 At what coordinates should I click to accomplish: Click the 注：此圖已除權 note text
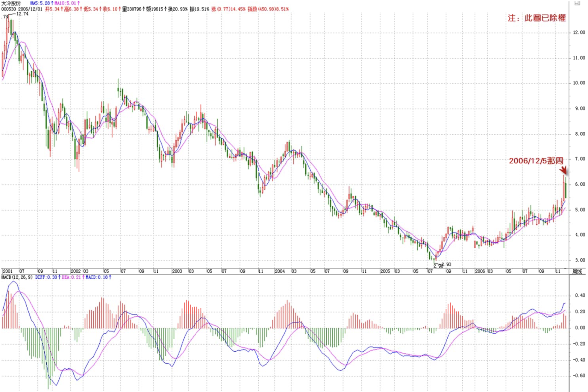click(x=537, y=18)
